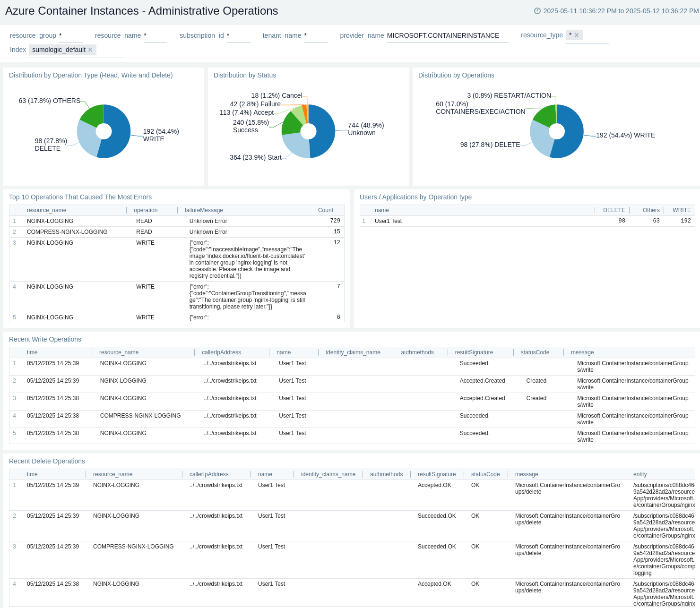This screenshot has height=608, width=700.
Task: Select the green Success slice in Status pie
Action: (x=290, y=123)
